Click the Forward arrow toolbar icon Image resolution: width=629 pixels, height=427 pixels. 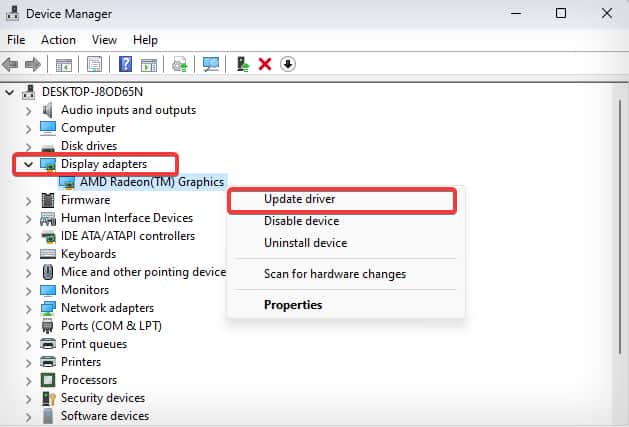[32, 64]
